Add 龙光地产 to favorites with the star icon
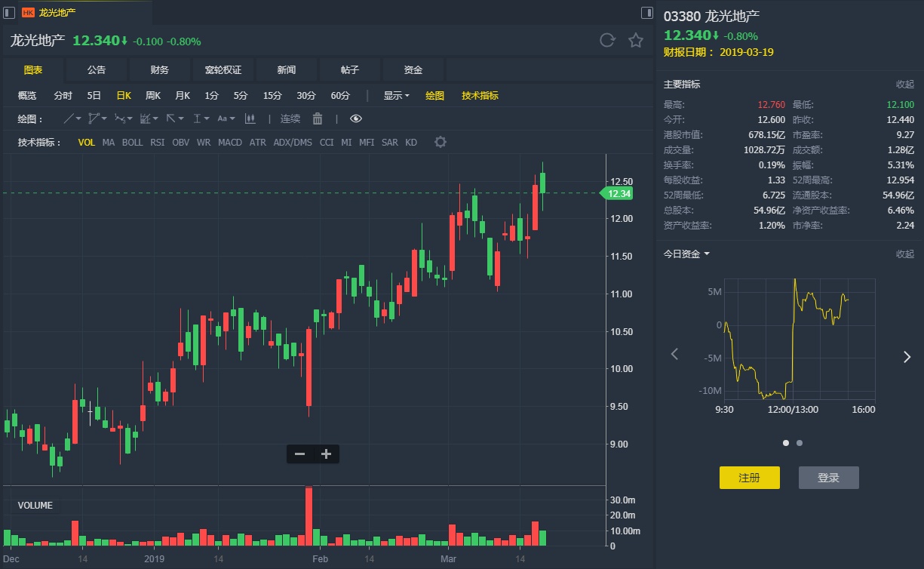Viewport: 924px width, 569px height. click(x=636, y=41)
